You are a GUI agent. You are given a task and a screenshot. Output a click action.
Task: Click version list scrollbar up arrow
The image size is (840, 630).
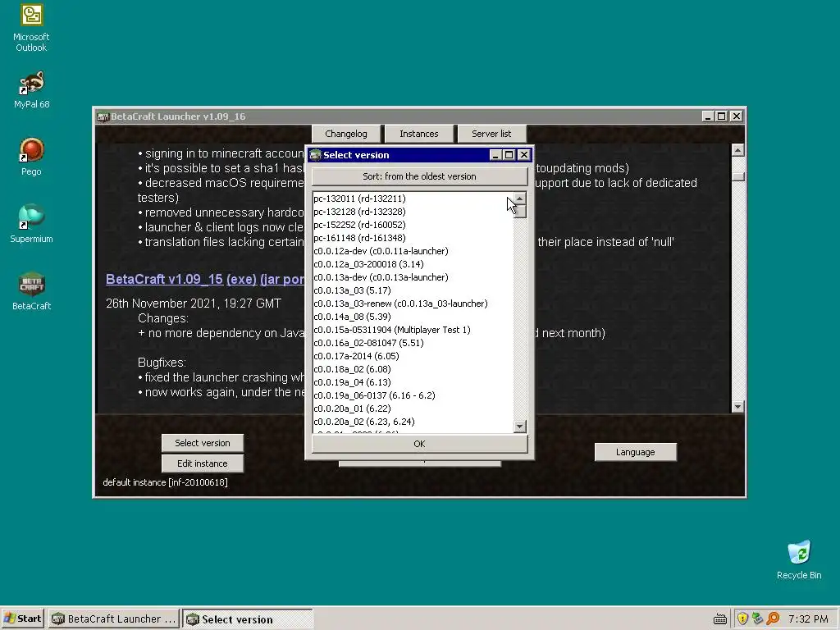[x=519, y=199]
